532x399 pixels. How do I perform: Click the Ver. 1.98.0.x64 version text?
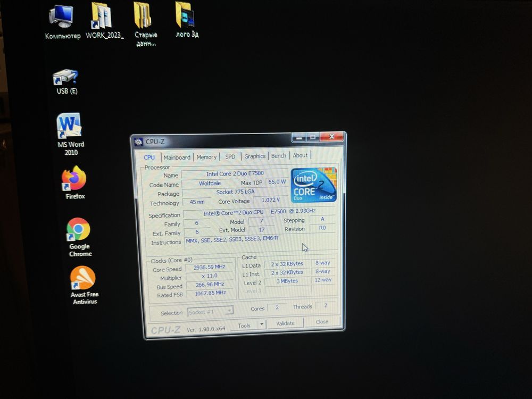[x=206, y=329]
